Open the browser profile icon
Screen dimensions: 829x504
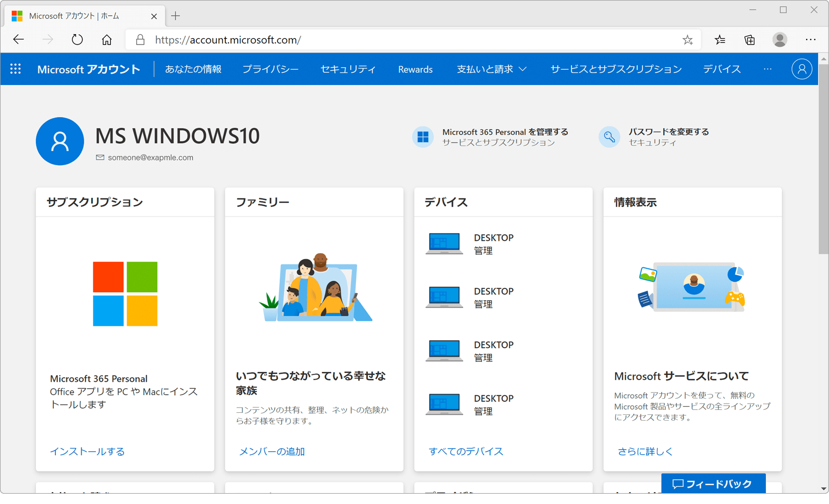(x=780, y=39)
